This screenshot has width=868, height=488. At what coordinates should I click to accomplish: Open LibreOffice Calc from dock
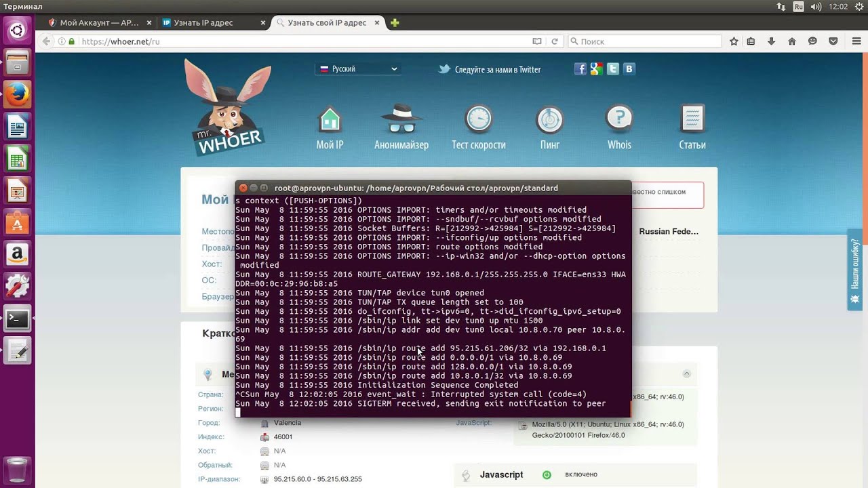click(x=17, y=159)
